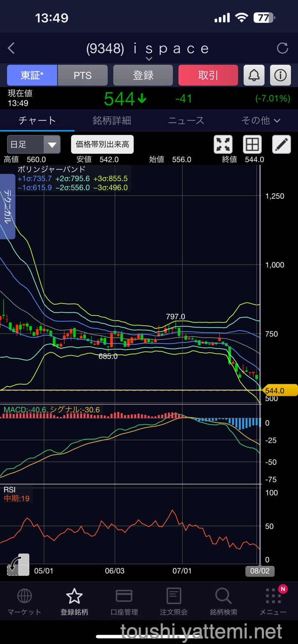Image resolution: width=298 pixels, height=644 pixels.
Task: Expand chevron under ispace title
Action: (149, 59)
